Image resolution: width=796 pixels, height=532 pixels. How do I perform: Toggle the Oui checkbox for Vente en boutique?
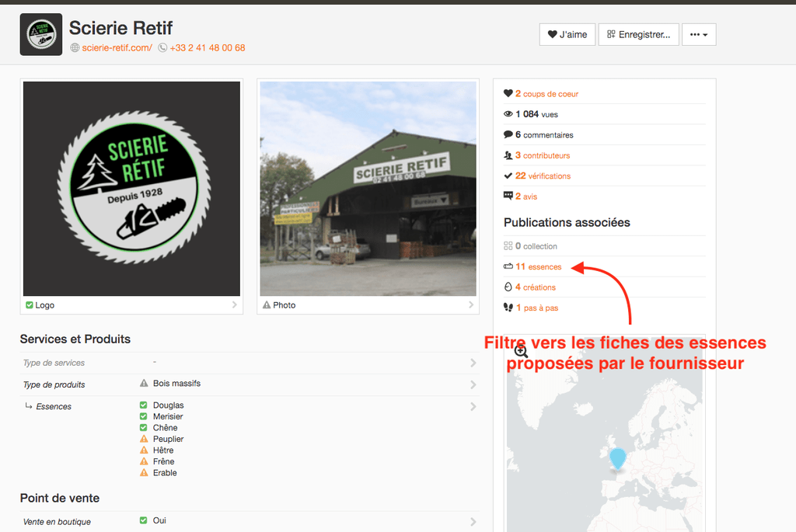tap(143, 520)
